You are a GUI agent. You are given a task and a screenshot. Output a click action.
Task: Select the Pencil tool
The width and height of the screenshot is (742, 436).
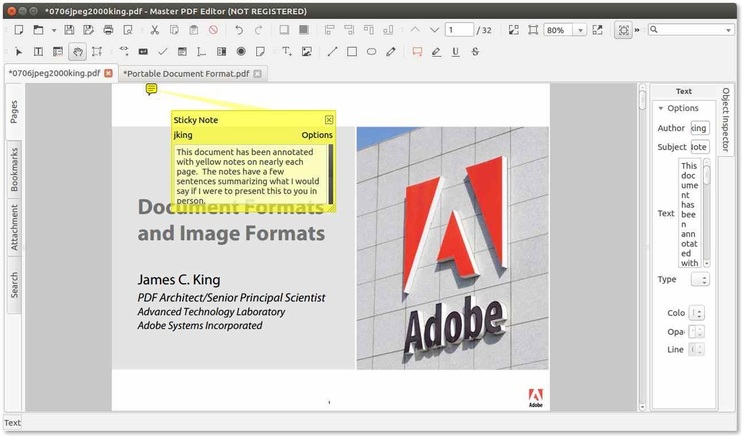(x=390, y=52)
